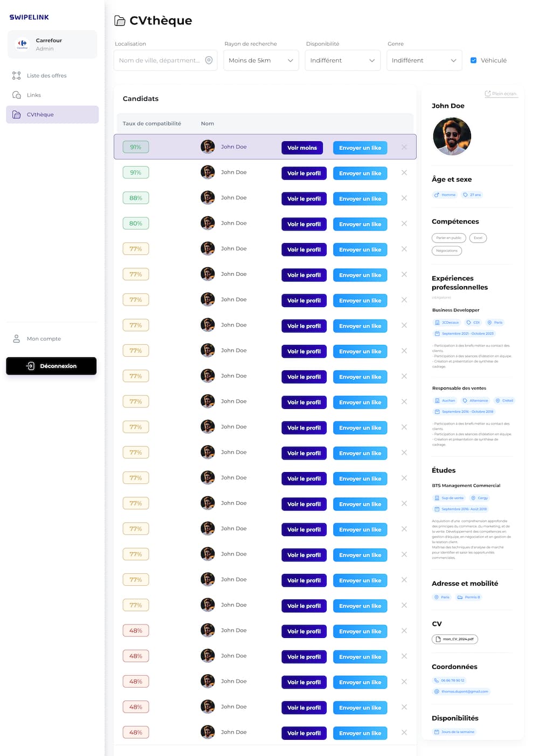Type in the Localisation city input field
The width and height of the screenshot is (539, 756).
pos(159,60)
